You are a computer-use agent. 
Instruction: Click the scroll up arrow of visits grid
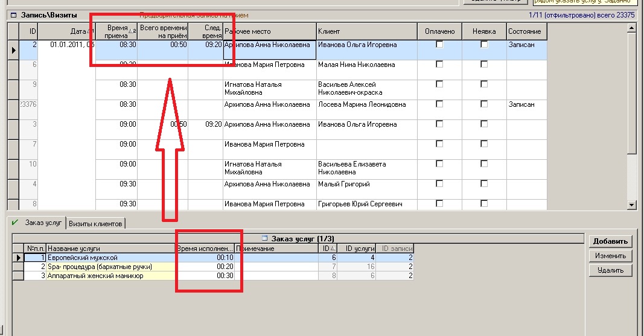click(x=632, y=28)
